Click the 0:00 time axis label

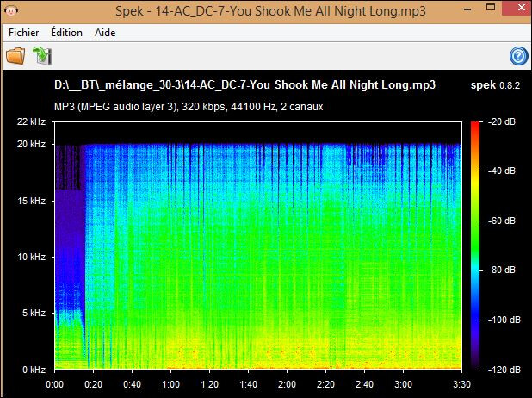(x=54, y=384)
